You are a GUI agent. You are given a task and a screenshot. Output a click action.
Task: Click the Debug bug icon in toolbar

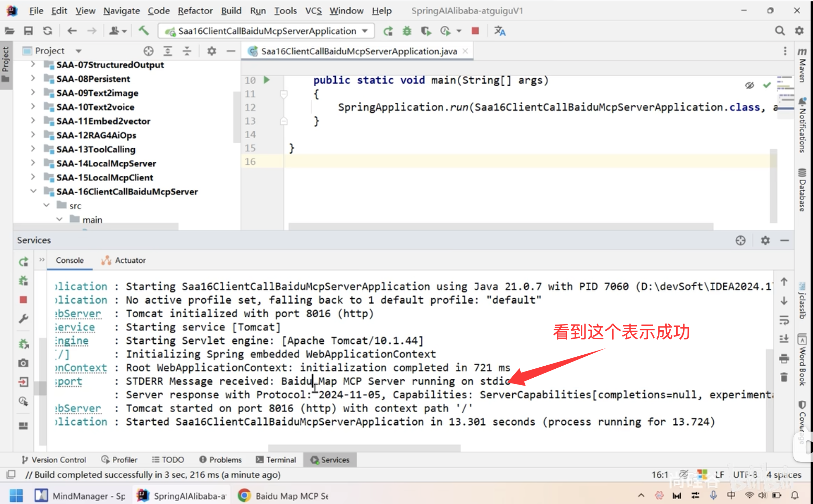click(407, 31)
